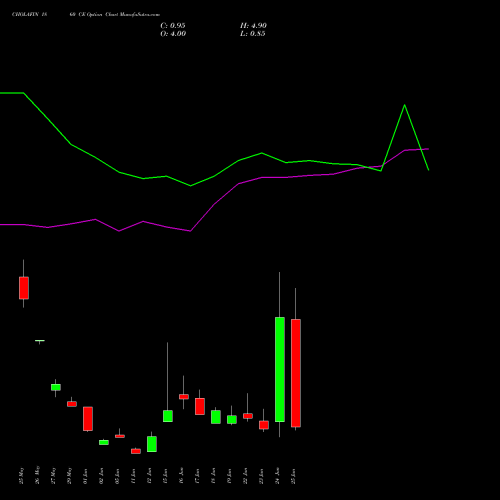This screenshot has width=500, height=500.
Task: Click the 24 Jun date label
Action: coord(278,476)
